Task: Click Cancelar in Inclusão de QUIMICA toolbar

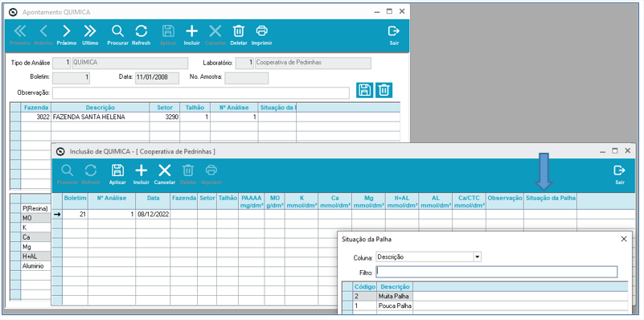Action: [x=165, y=174]
